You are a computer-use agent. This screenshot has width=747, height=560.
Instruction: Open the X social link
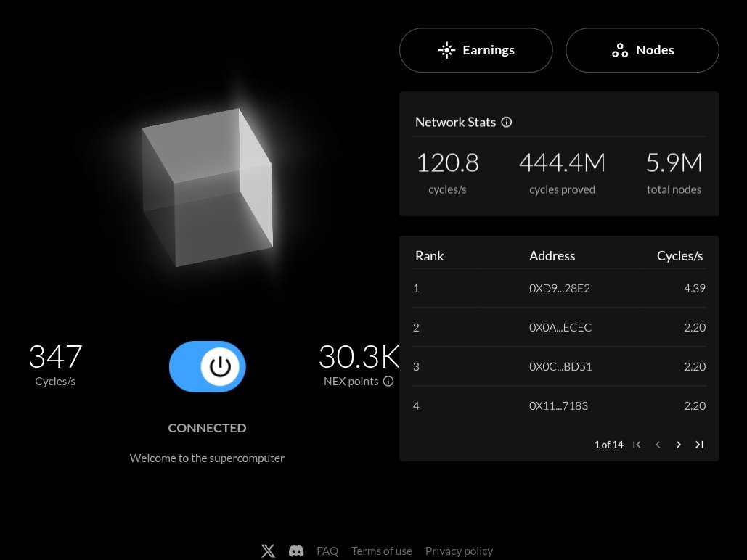tap(268, 551)
